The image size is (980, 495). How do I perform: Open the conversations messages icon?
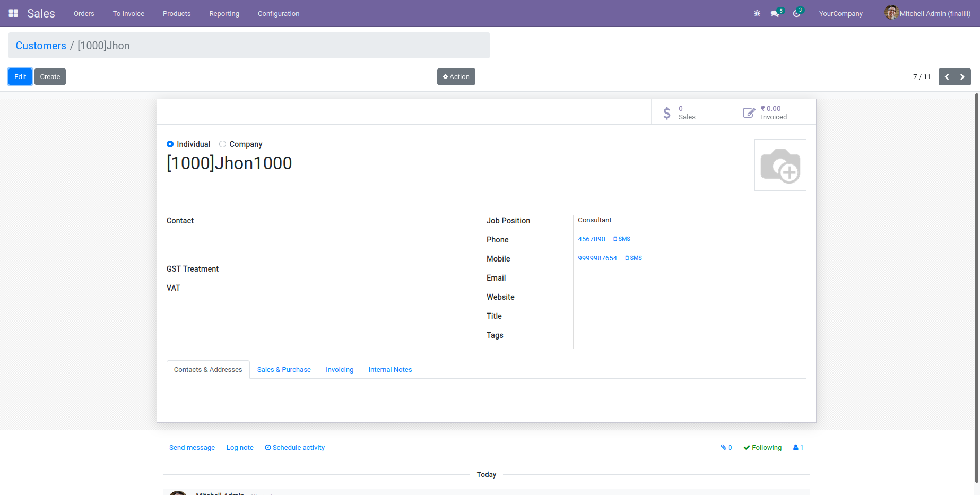(775, 13)
